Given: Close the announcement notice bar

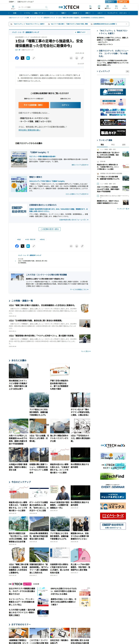Looking at the screenshot, I should (x=127, y=24).
